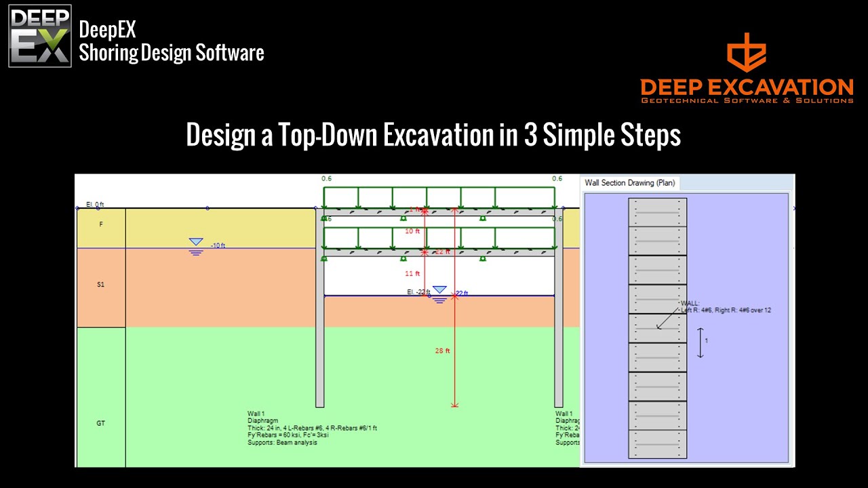Select the left diaphragm wall
This screenshot has height=488, width=868.
click(320, 308)
